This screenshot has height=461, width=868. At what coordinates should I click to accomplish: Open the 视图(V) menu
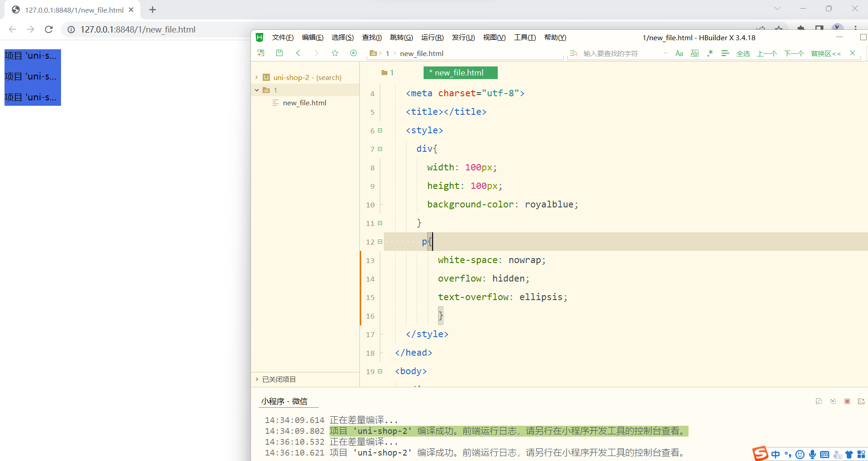[495, 38]
